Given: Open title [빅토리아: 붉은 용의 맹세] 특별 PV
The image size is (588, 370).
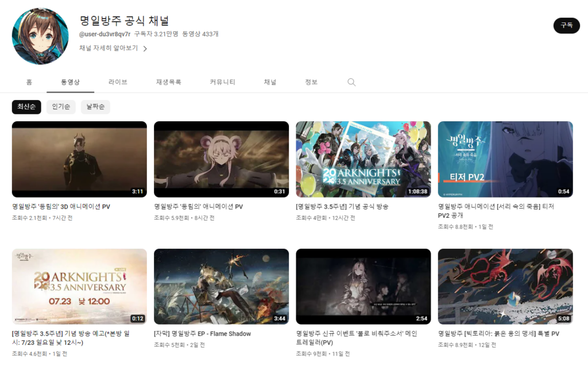Looking at the screenshot, I should point(499,334).
